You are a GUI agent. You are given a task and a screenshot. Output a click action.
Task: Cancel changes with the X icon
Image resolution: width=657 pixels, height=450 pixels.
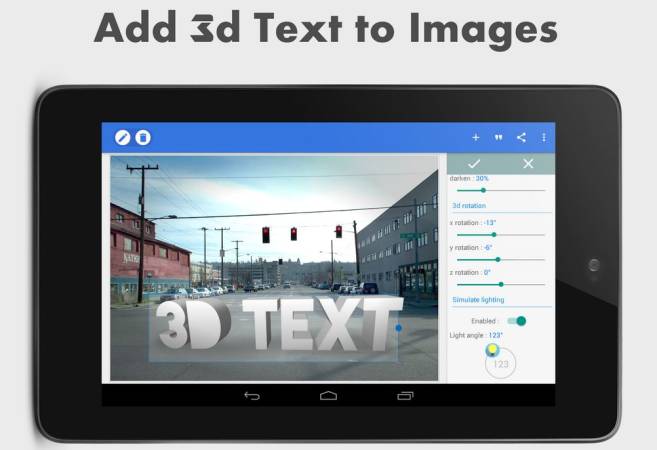tap(528, 164)
